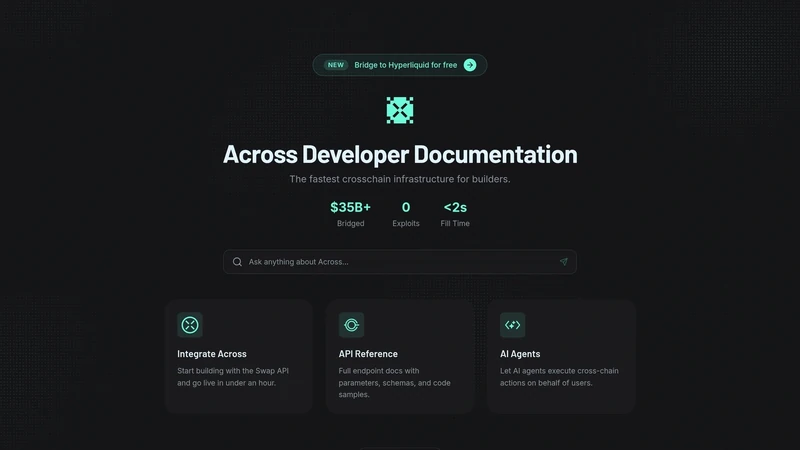This screenshot has height=450, width=800.
Task: Click the Bridged label under $35B+
Action: (x=351, y=223)
